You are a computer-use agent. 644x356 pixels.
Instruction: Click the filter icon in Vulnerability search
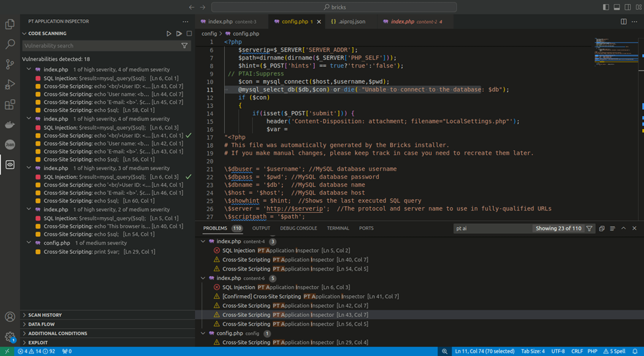(184, 46)
